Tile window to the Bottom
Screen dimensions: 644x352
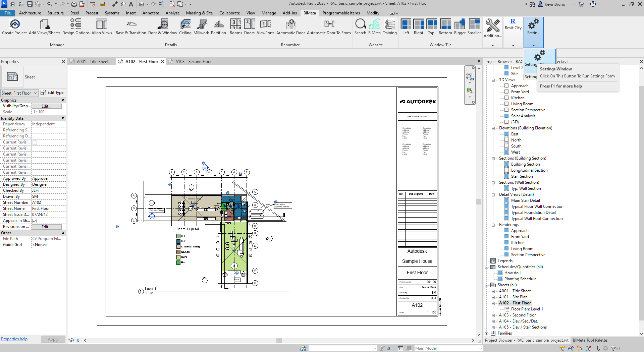click(x=445, y=27)
